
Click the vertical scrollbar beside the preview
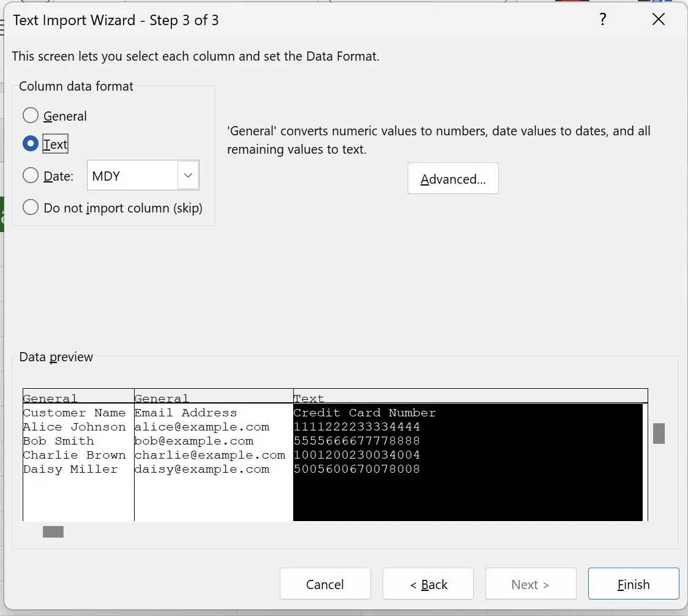click(659, 434)
